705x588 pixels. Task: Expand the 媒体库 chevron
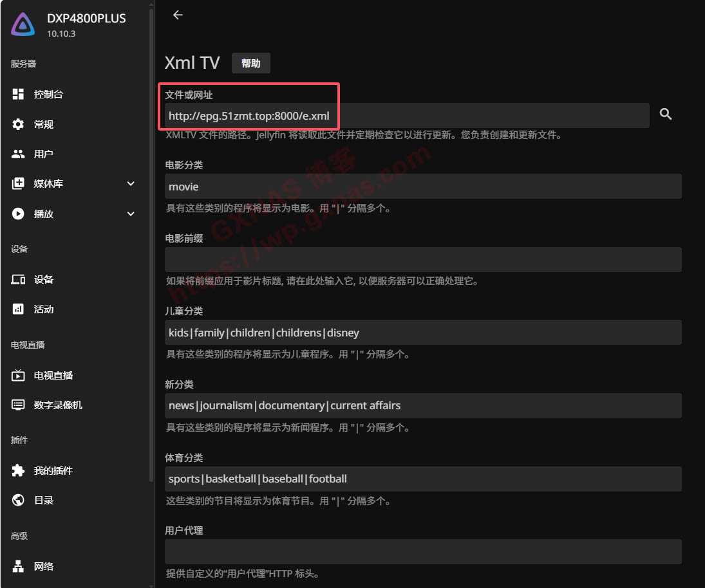131,184
